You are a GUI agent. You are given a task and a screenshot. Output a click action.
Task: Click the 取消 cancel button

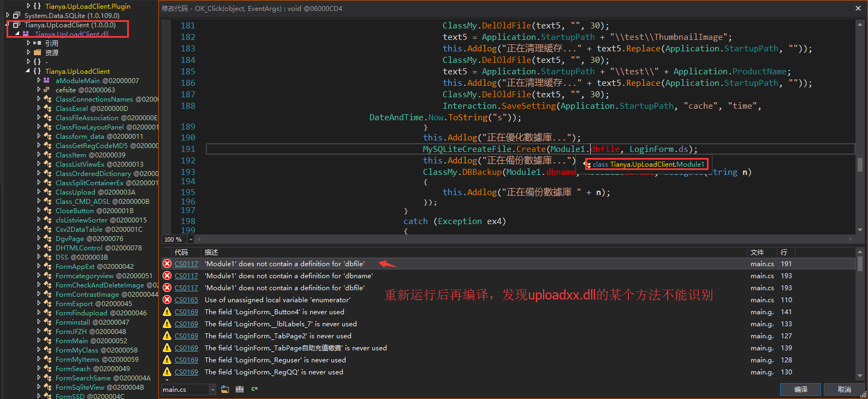(x=845, y=389)
